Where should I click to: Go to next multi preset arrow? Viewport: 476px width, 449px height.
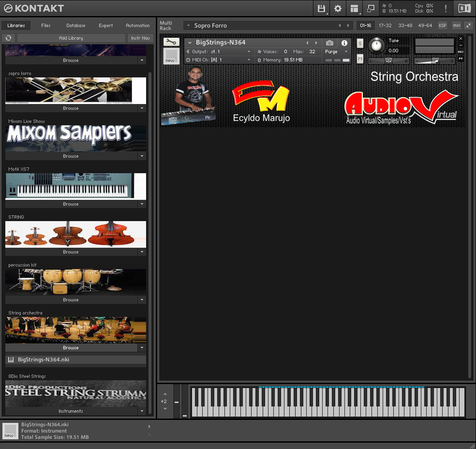pos(348,26)
